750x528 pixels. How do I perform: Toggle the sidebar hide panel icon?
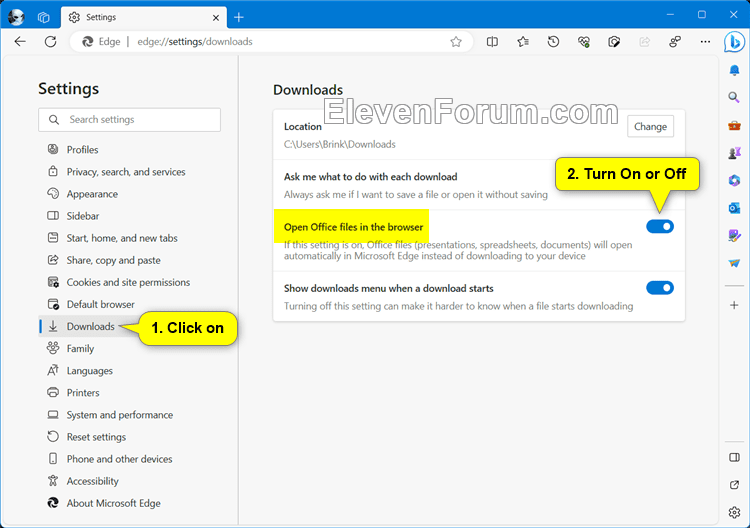click(734, 458)
